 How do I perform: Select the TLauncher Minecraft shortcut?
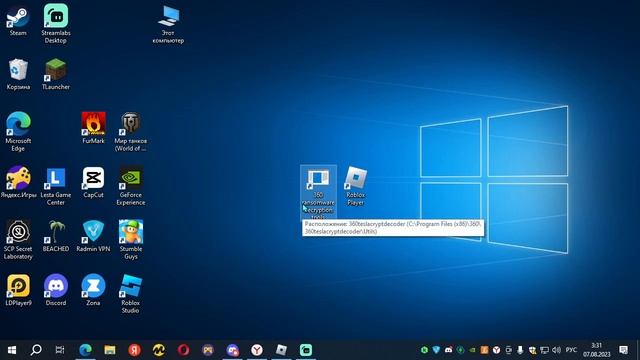pyautogui.click(x=56, y=74)
